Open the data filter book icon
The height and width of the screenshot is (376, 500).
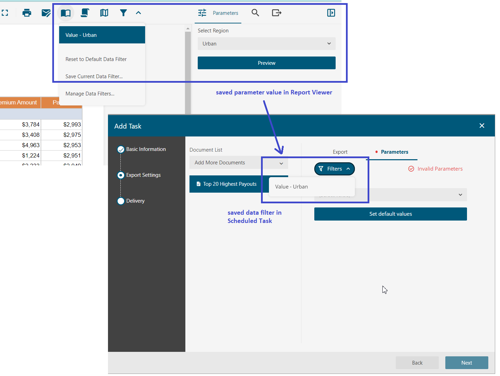(x=66, y=13)
